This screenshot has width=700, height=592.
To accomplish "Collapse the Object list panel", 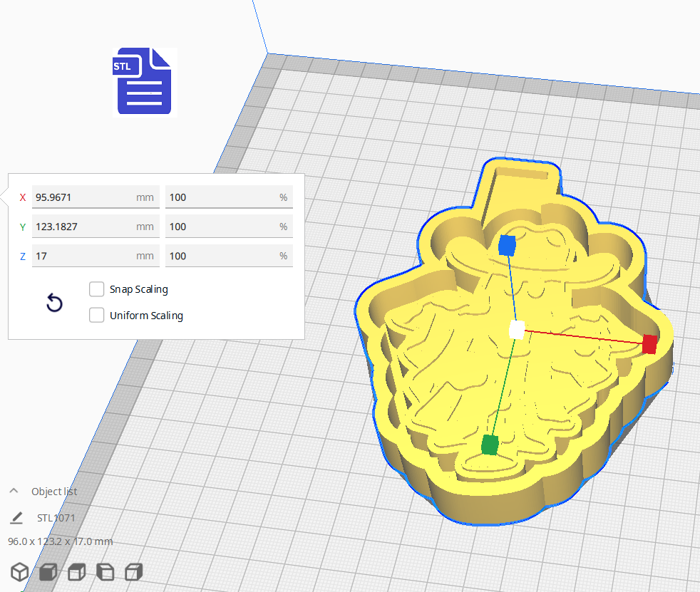I will click(13, 491).
